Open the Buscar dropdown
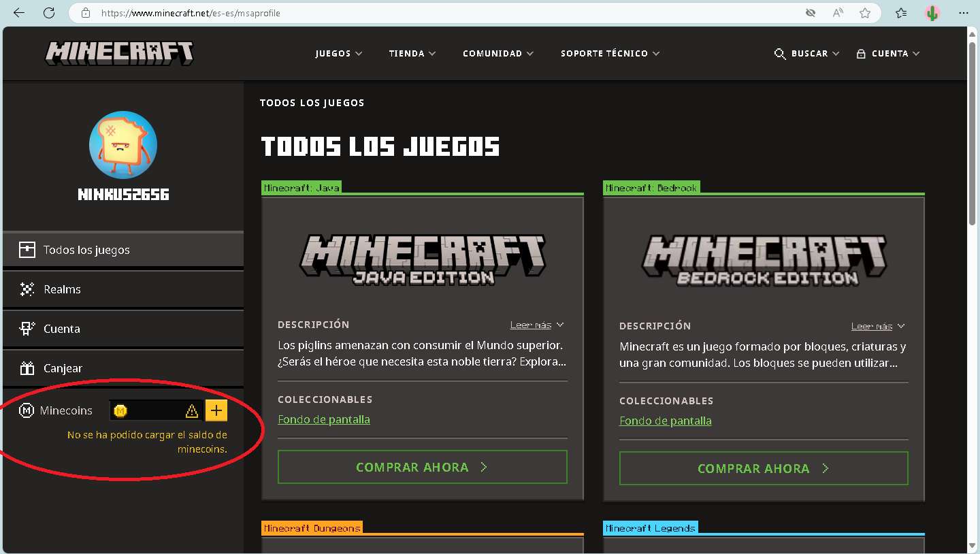Viewport: 980px width, 554px height. point(807,54)
